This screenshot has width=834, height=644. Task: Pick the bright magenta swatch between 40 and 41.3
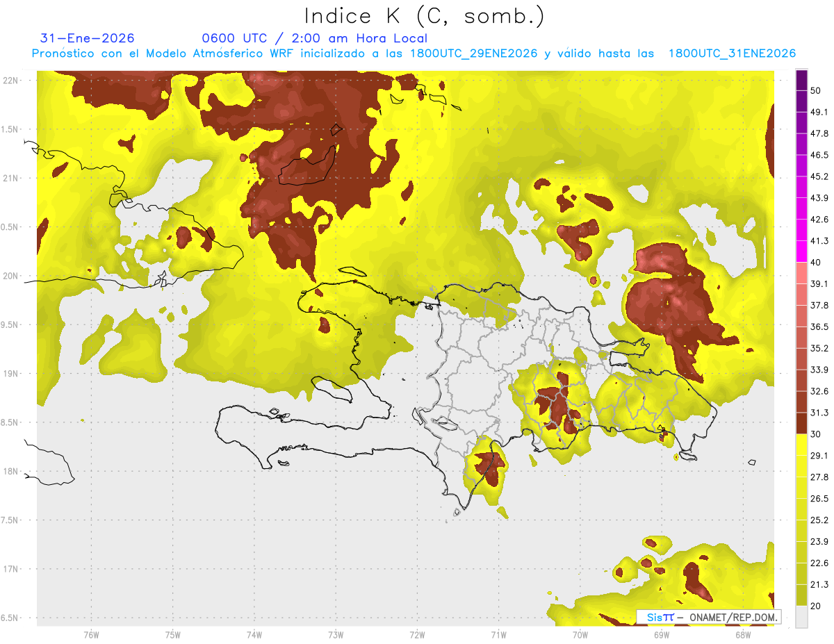(x=801, y=252)
